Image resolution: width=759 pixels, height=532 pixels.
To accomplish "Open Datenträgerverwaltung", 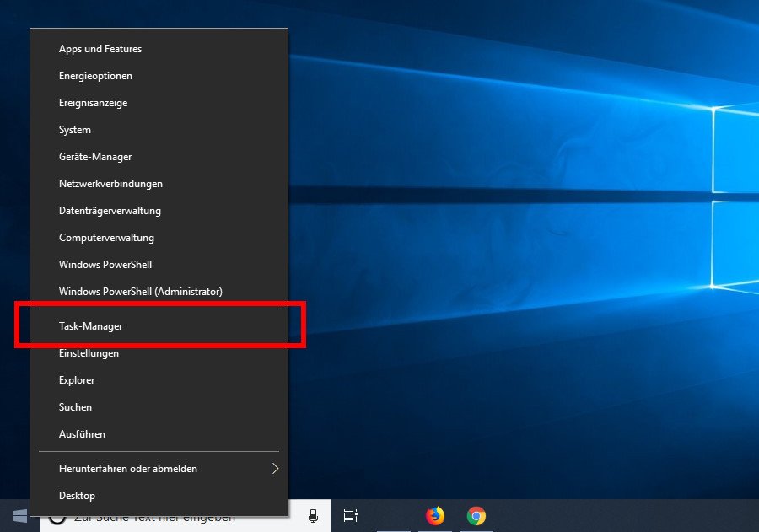I will click(110, 210).
